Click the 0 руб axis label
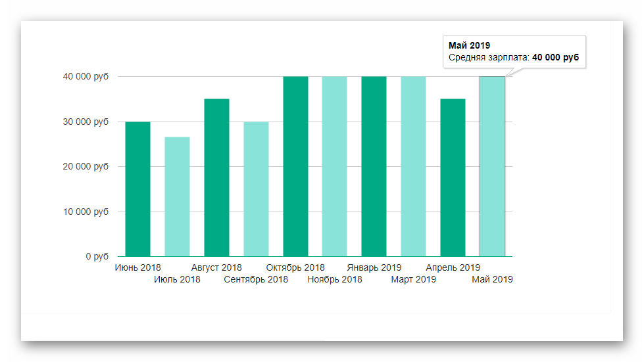Image resolution: width=644 pixels, height=362 pixels. (x=97, y=256)
